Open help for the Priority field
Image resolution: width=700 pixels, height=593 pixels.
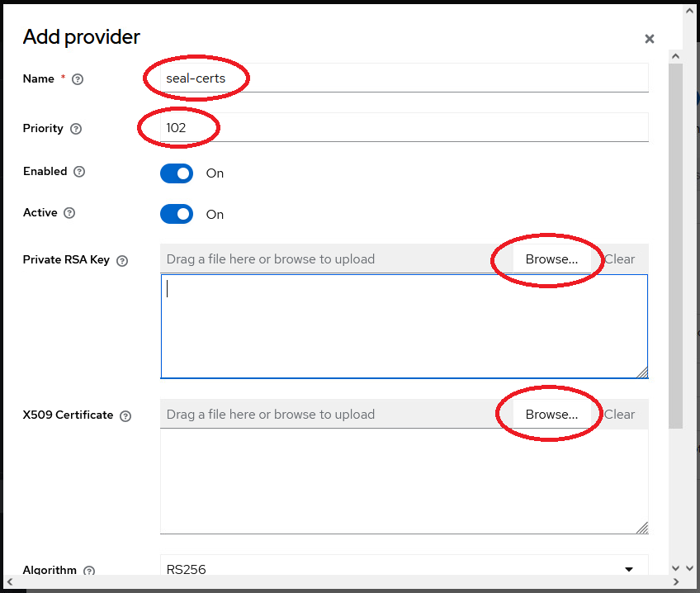(74, 129)
